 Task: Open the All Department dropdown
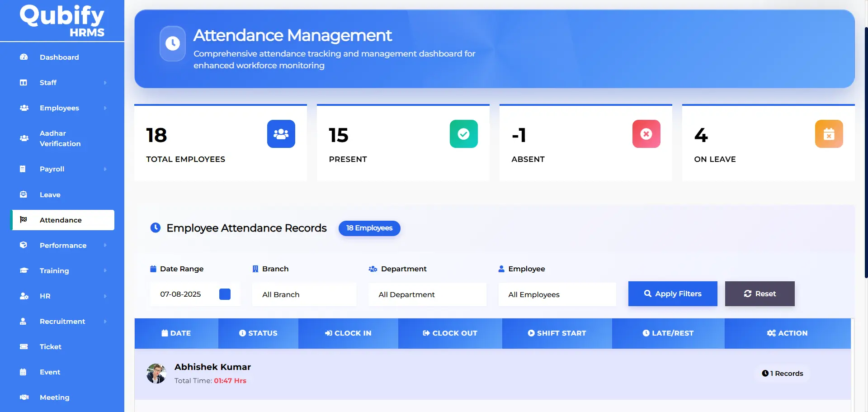pyautogui.click(x=427, y=294)
